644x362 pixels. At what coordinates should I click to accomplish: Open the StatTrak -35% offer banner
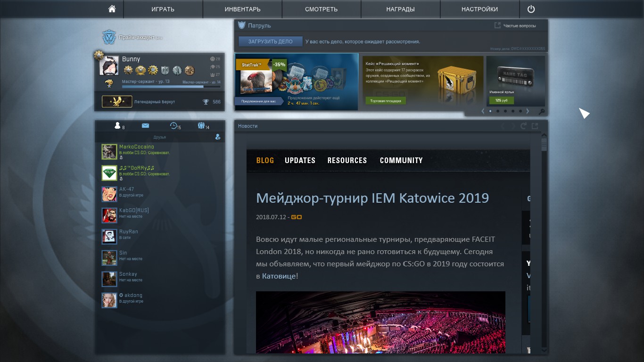pyautogui.click(x=297, y=82)
